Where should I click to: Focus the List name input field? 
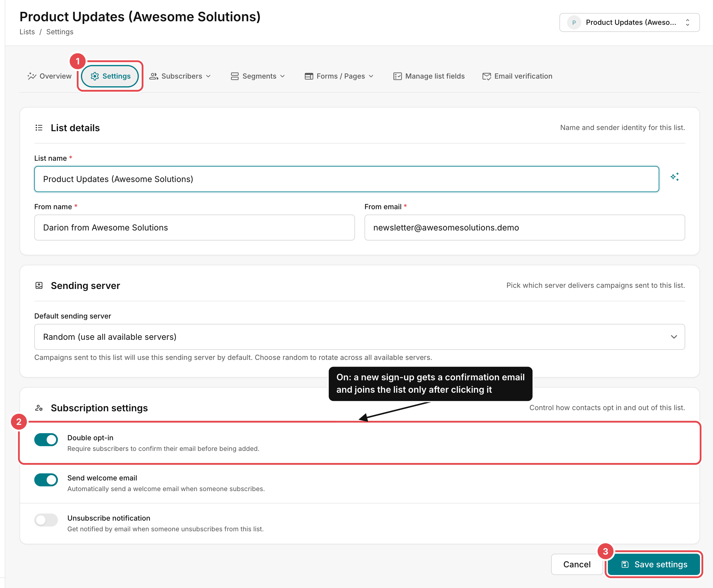point(347,179)
